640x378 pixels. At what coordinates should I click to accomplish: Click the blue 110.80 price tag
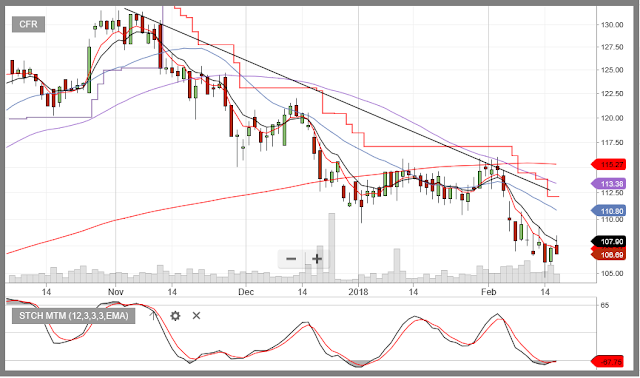click(x=609, y=211)
